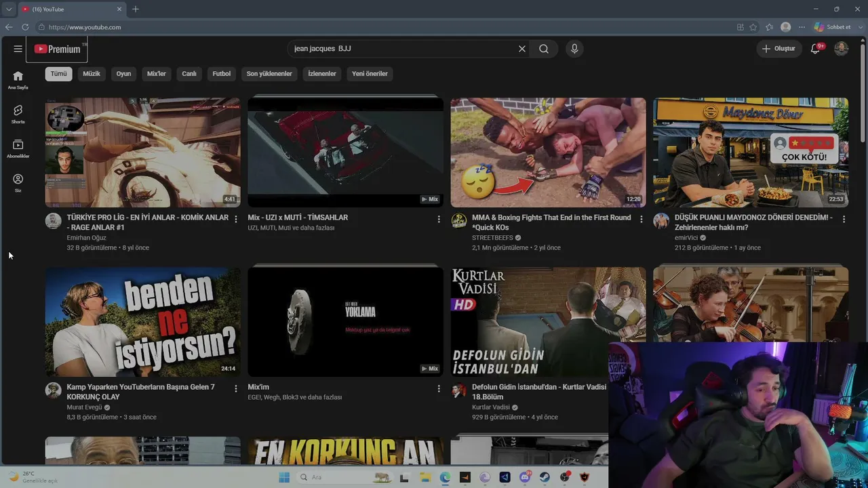This screenshot has height=488, width=868.
Task: Open the weather widget on taskbar
Action: 33,477
